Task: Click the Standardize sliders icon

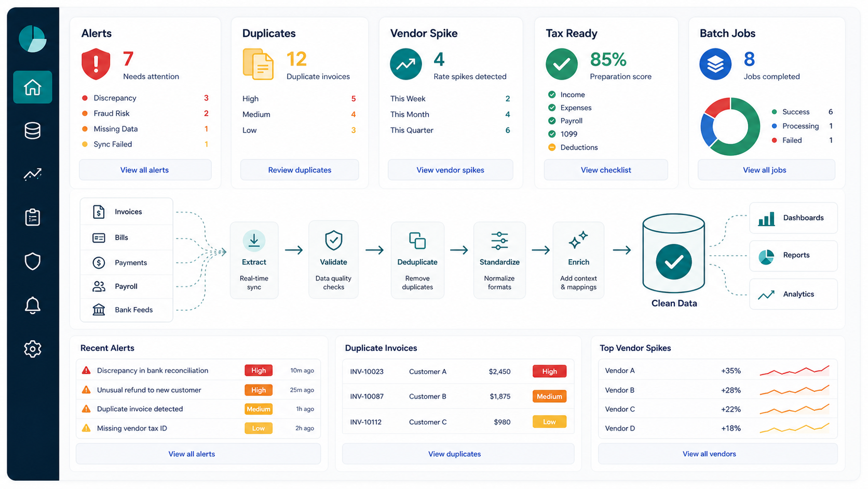Action: click(x=499, y=241)
